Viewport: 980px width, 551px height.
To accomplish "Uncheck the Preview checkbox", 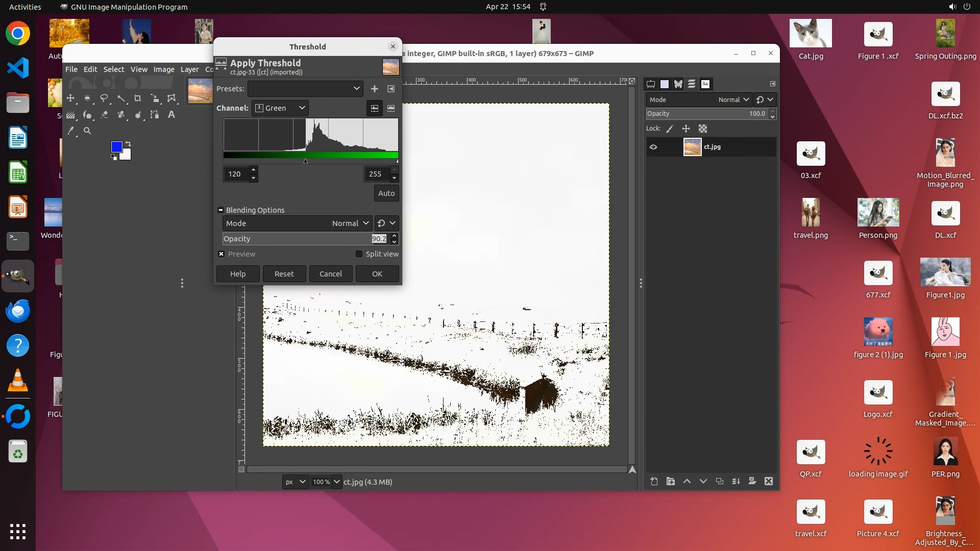I will (222, 254).
